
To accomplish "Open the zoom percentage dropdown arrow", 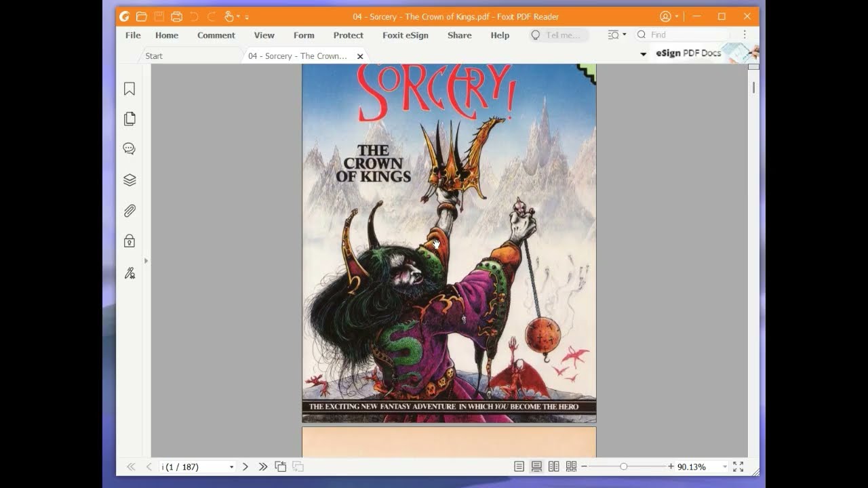I will 725,467.
